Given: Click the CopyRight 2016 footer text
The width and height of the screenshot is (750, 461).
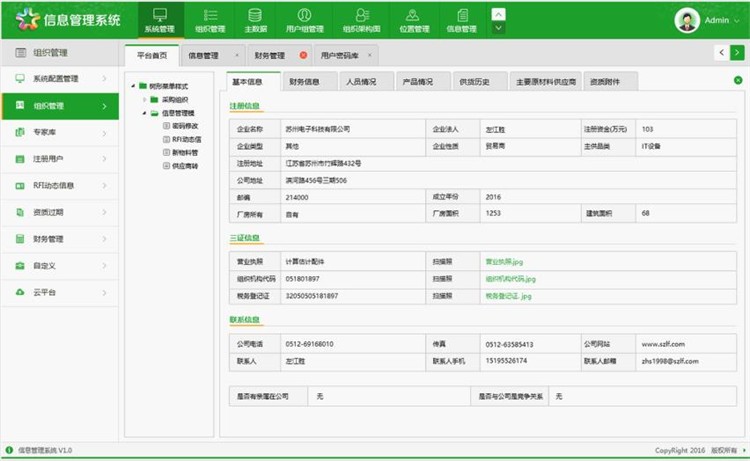Looking at the screenshot, I should (680, 450).
